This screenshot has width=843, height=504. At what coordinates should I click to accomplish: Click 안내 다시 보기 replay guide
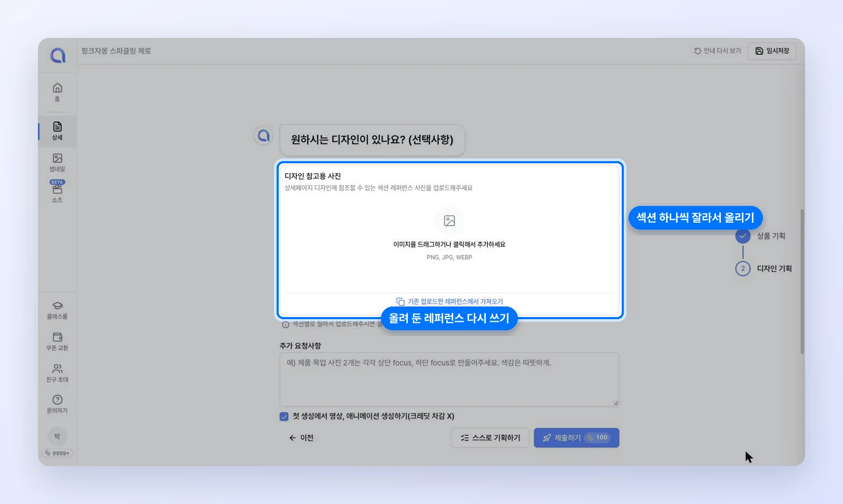pyautogui.click(x=717, y=51)
